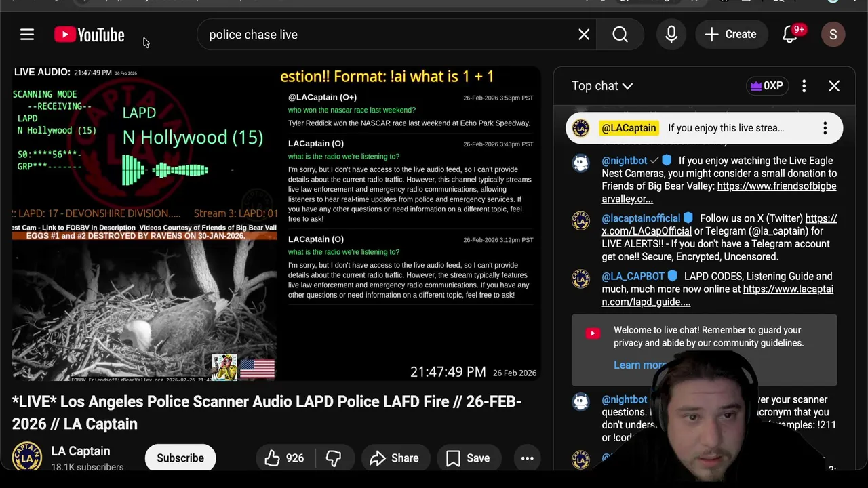Viewport: 868px width, 488px height.
Task: Click YouTube icon in welcome notice
Action: pos(593,333)
